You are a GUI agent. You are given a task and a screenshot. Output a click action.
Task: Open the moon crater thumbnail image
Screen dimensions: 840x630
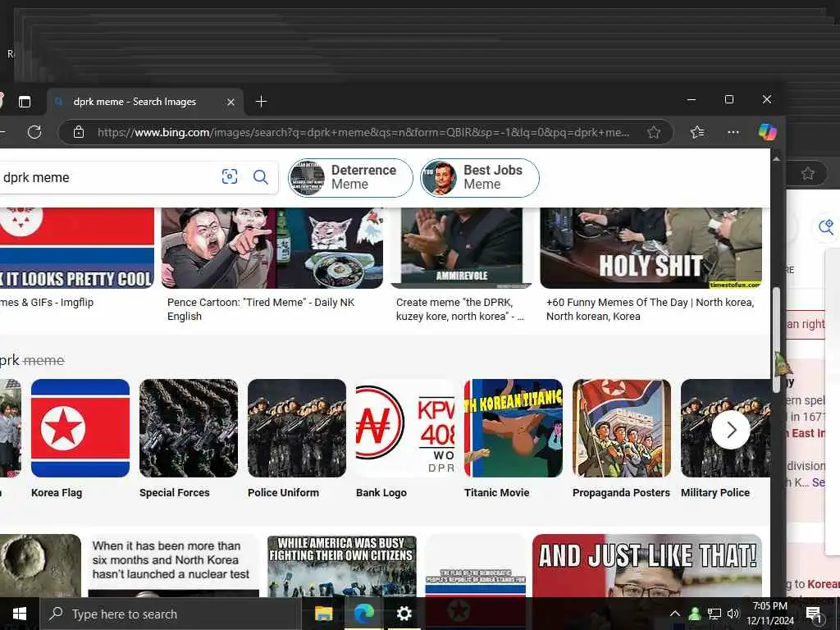(41, 566)
